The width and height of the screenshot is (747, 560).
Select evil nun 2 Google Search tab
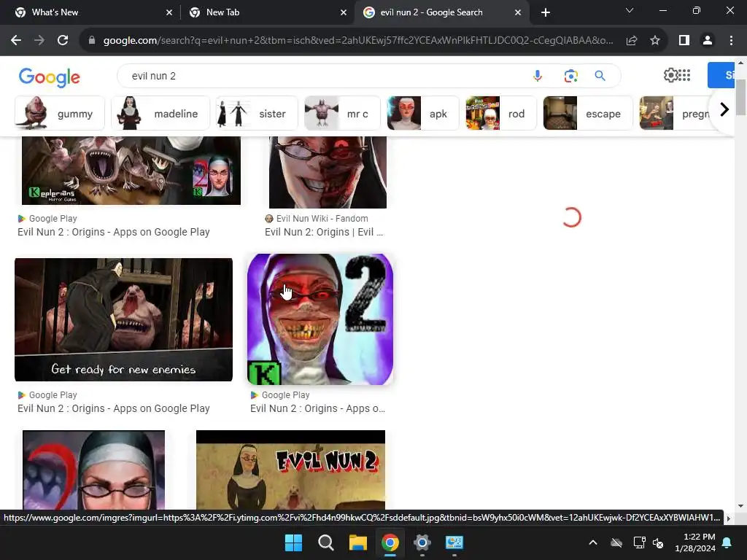click(441, 12)
